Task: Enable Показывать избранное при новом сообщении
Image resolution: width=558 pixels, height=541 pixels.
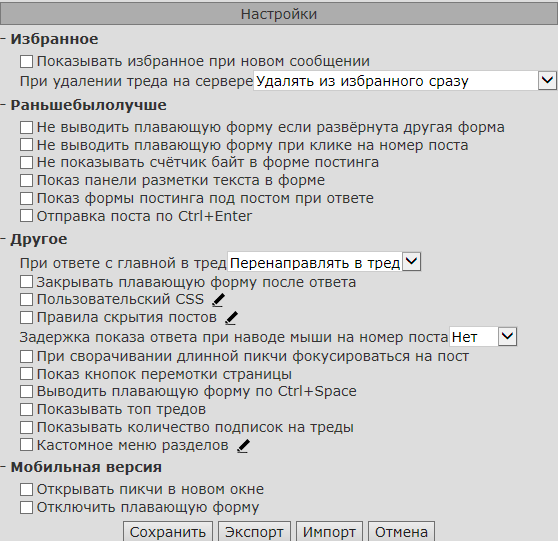Action: tap(26, 61)
